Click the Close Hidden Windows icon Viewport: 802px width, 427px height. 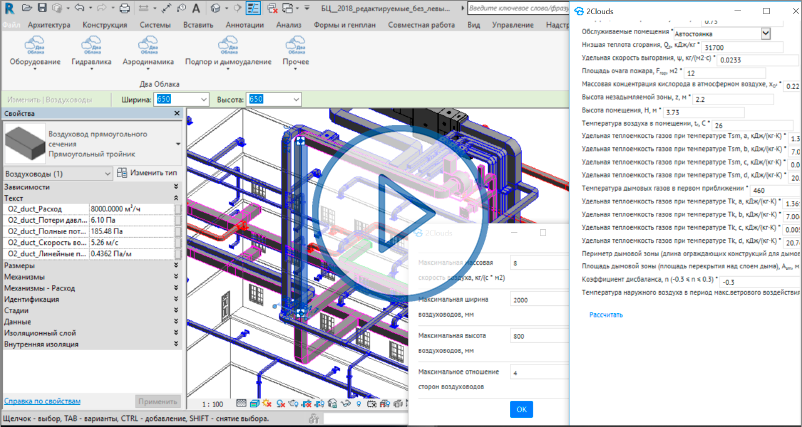[x=272, y=8]
